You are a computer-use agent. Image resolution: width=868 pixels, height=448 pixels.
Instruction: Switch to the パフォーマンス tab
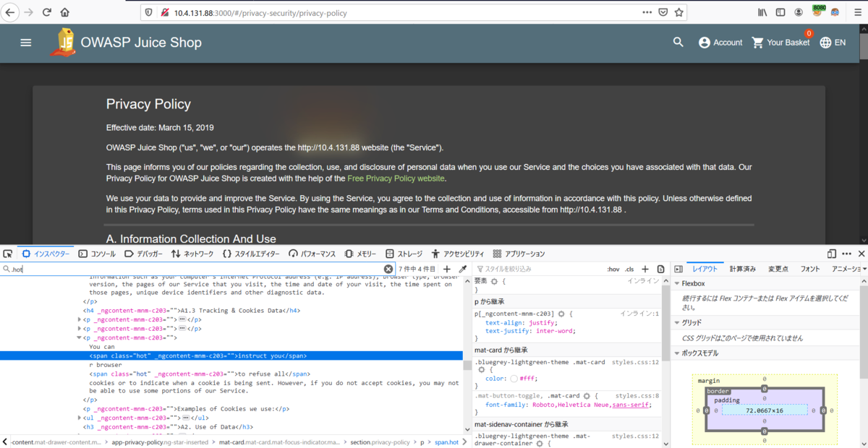coord(312,254)
